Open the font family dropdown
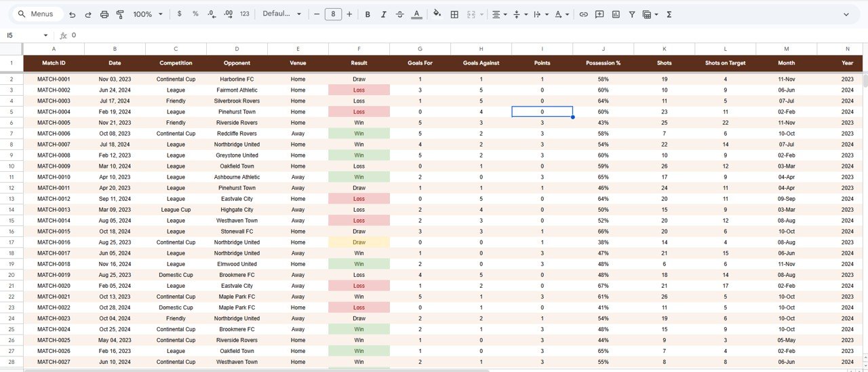This screenshot has height=372, width=868. click(281, 14)
